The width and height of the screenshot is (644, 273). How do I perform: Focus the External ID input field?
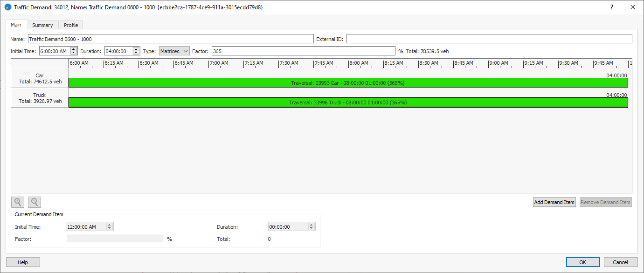click(489, 39)
